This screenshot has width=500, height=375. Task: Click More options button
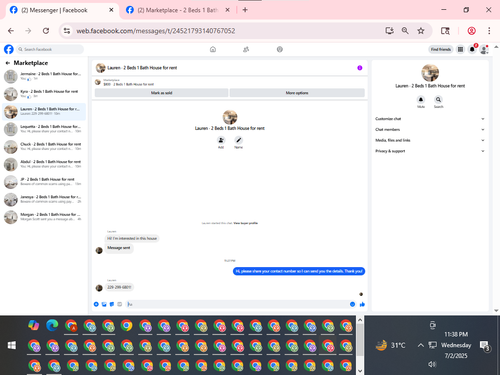297,93
